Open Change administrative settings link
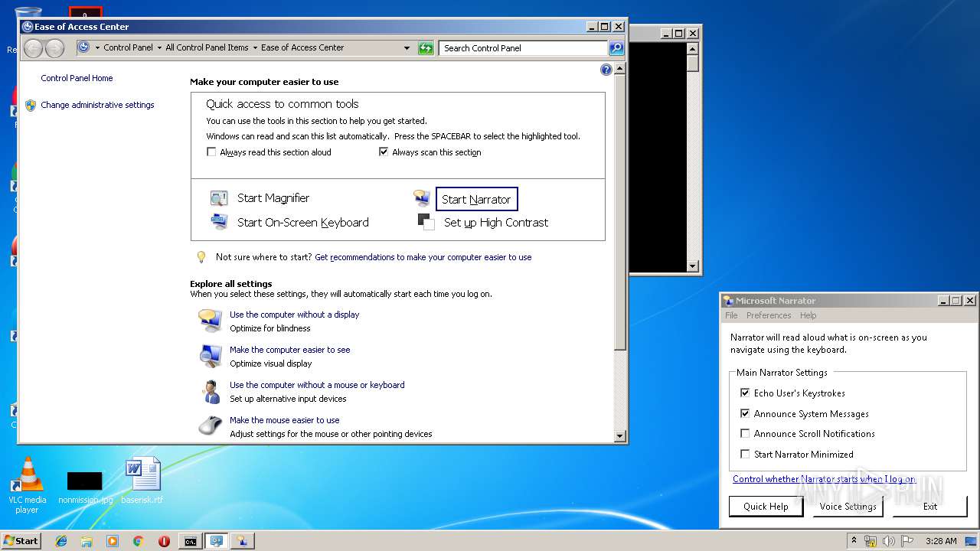 click(x=97, y=105)
